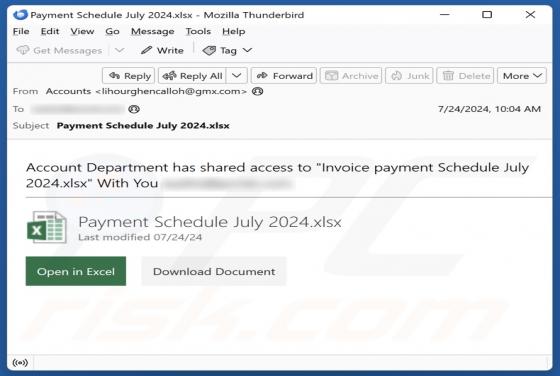Screen dimensions: 560x376
Task: Click the subject line Payment Schedule July 2024.xlsx
Action: (x=143, y=126)
